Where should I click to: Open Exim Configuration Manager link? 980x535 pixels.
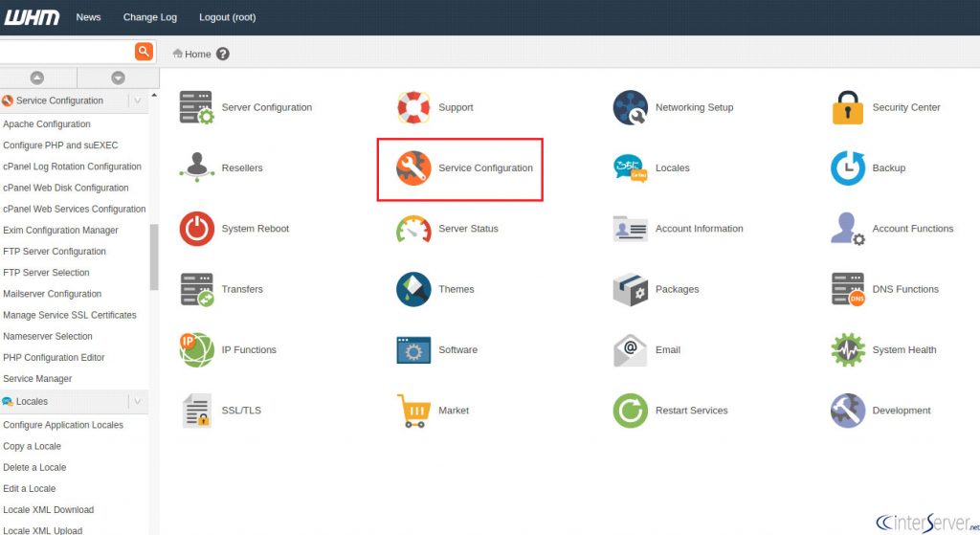[60, 230]
